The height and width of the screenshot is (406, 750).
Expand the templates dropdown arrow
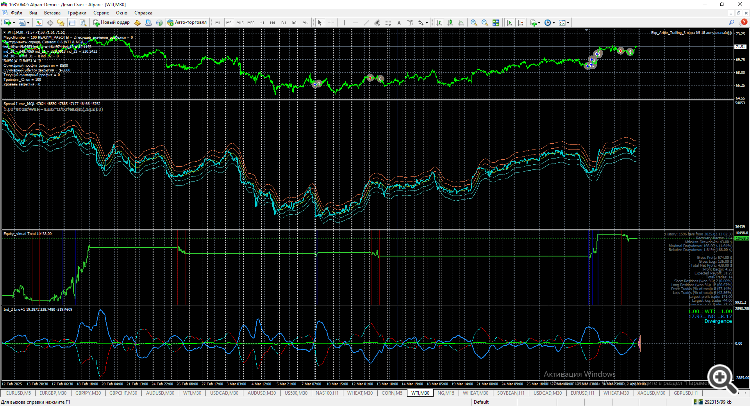[x=568, y=22]
